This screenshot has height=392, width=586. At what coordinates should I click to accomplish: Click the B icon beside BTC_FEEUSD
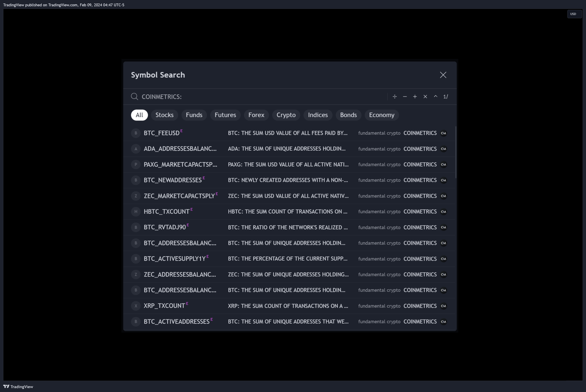coord(136,133)
